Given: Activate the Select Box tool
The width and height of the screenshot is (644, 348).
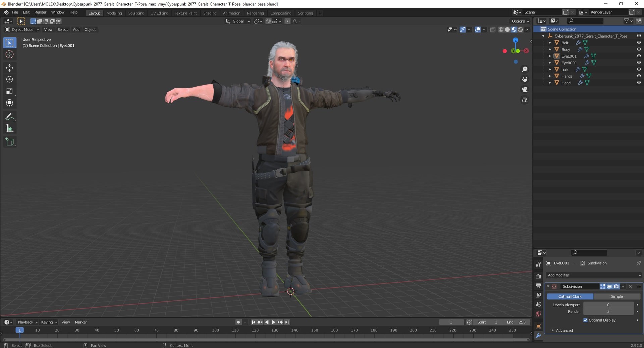Looking at the screenshot, I should click(9, 43).
